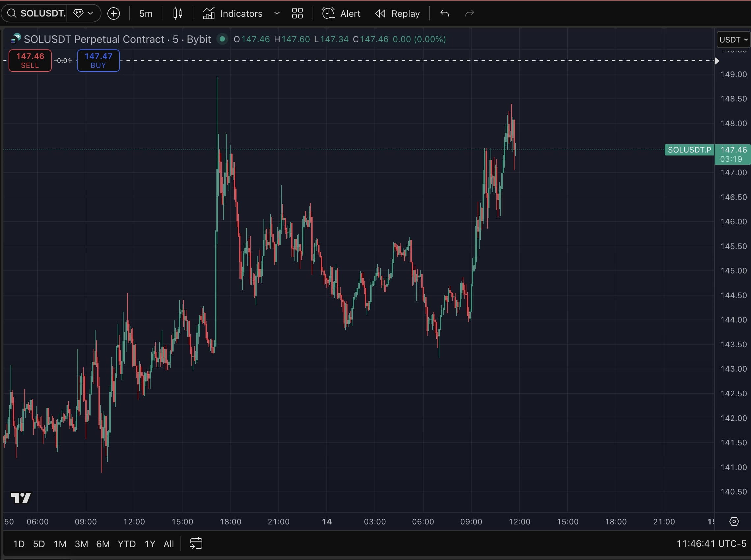
Task: Click the redo arrow
Action: 469,14
